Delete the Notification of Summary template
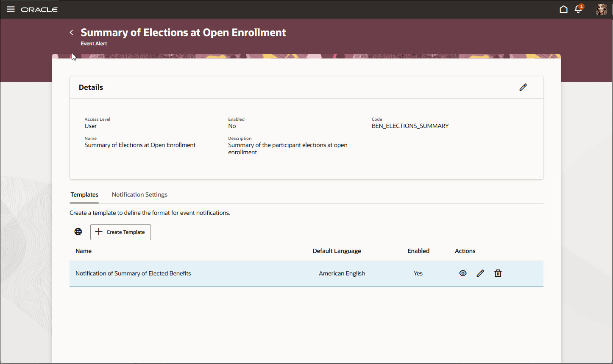The width and height of the screenshot is (613, 364). click(x=498, y=273)
